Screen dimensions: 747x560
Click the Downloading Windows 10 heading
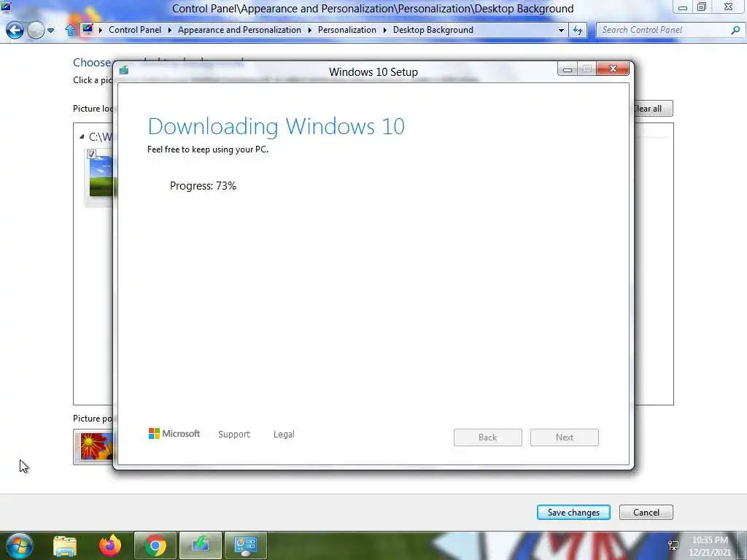coord(276,126)
